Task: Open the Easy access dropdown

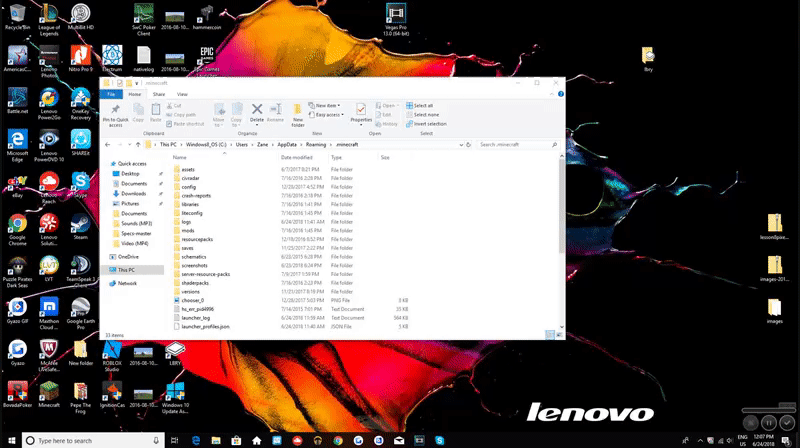Action: pyautogui.click(x=326, y=115)
